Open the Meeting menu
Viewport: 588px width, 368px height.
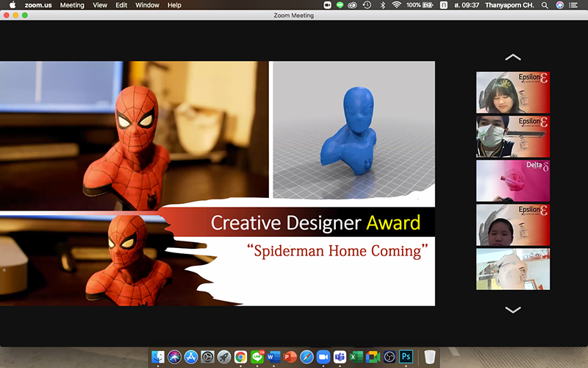(72, 5)
